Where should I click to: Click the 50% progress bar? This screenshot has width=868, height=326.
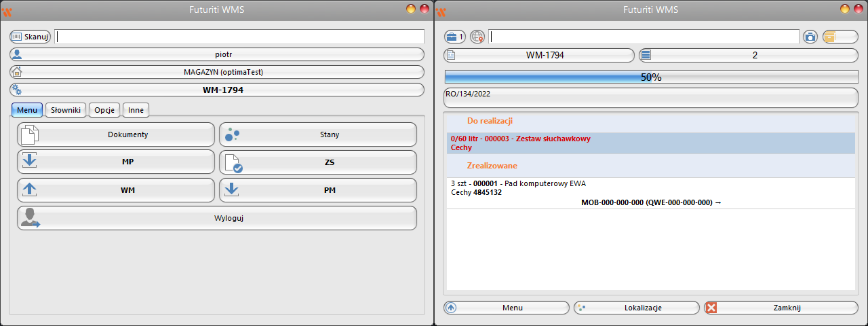tap(650, 77)
